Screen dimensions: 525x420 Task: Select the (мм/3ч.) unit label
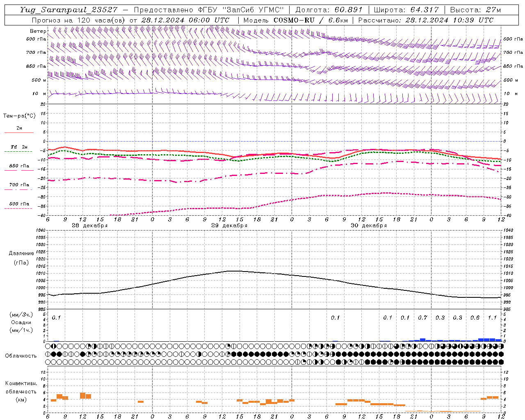click(21, 315)
